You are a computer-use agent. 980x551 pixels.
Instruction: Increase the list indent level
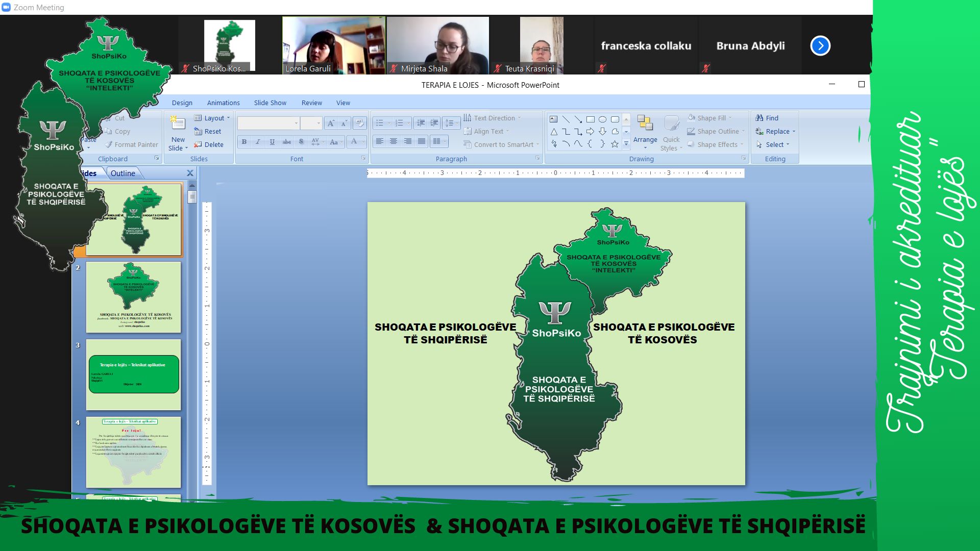[434, 123]
